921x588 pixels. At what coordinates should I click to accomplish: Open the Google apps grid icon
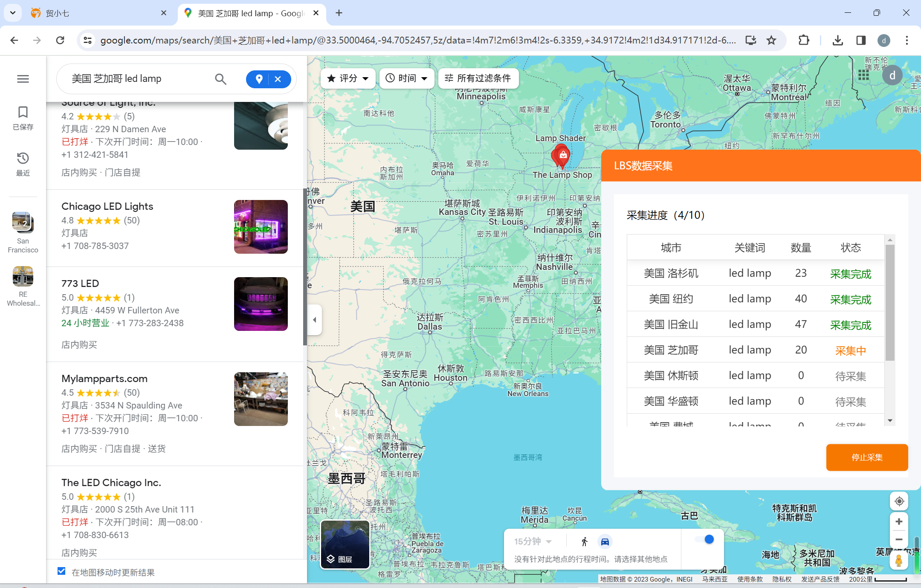[x=864, y=75]
